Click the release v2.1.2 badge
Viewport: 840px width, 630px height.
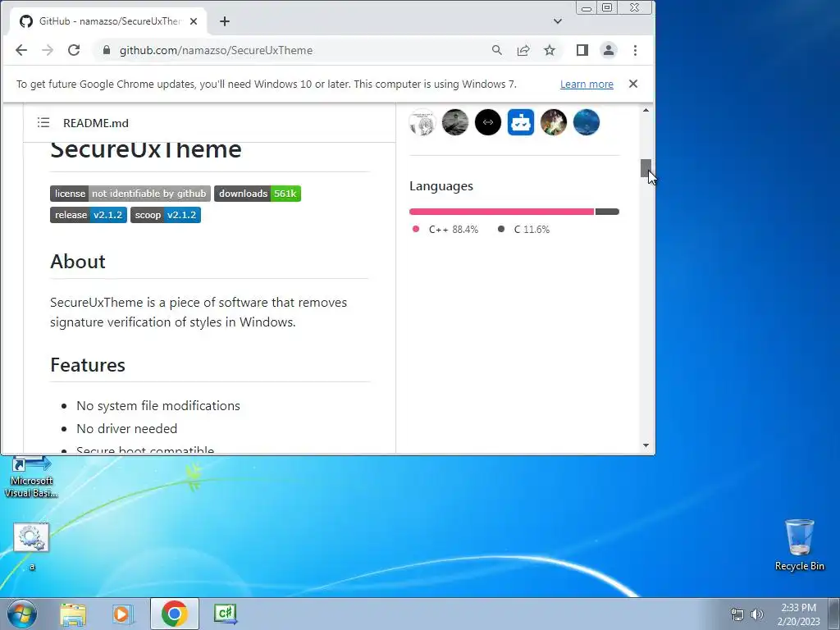click(x=89, y=215)
